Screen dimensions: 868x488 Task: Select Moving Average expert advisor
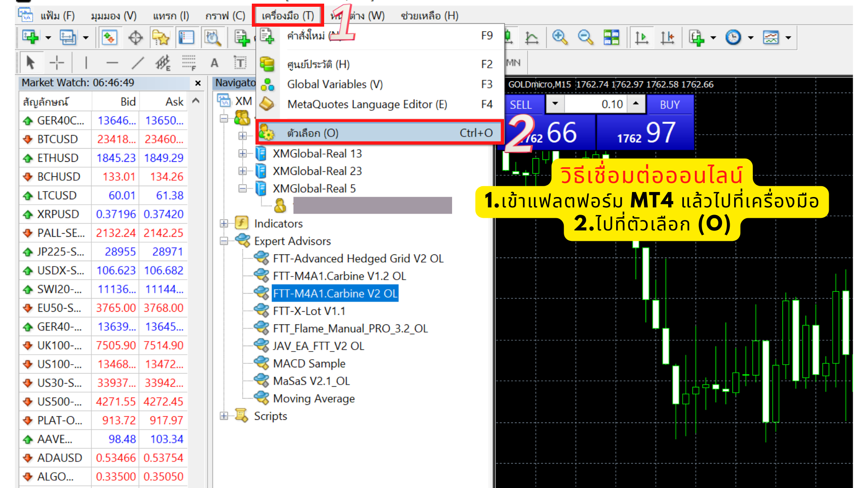(x=314, y=399)
